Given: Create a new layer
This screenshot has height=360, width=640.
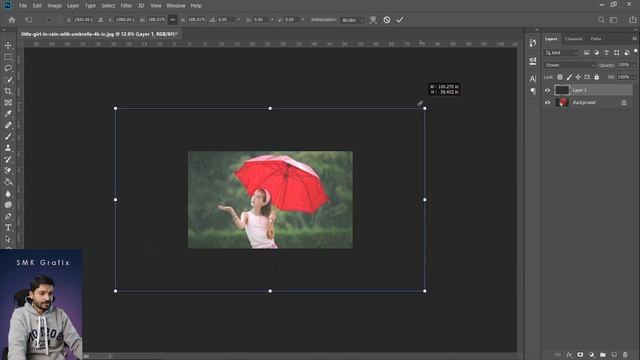Looking at the screenshot, I should coord(614,355).
